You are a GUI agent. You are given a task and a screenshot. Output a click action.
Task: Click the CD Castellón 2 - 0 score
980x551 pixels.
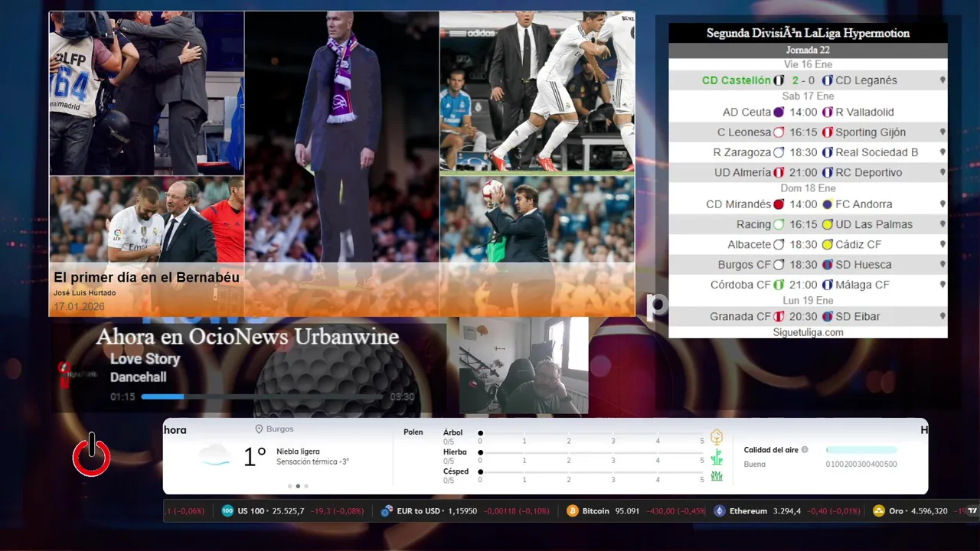pyautogui.click(x=804, y=80)
